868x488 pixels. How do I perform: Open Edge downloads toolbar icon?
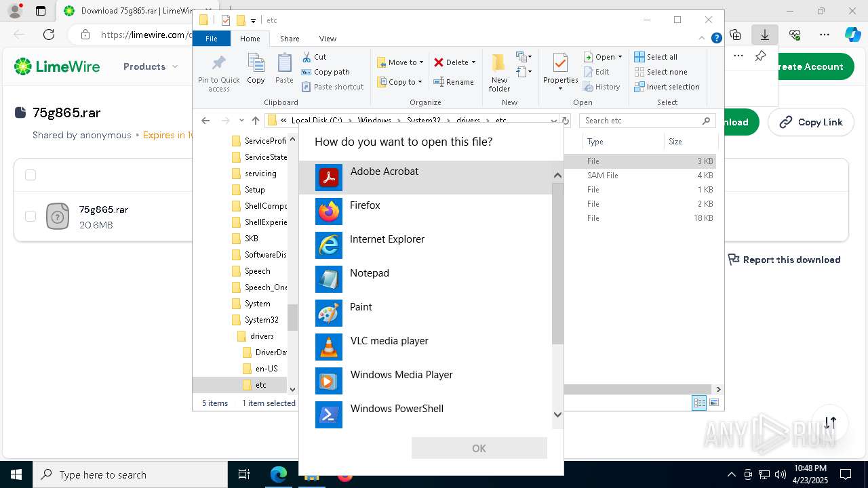coord(764,35)
